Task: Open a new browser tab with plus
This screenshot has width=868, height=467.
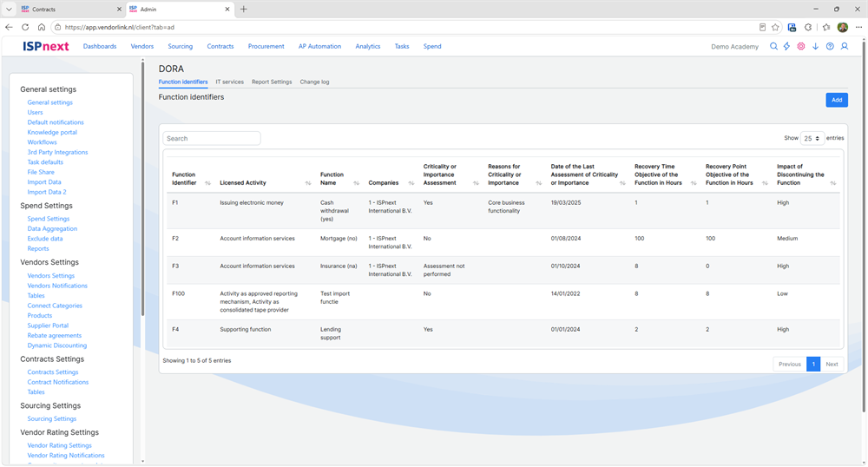Action: tap(244, 9)
